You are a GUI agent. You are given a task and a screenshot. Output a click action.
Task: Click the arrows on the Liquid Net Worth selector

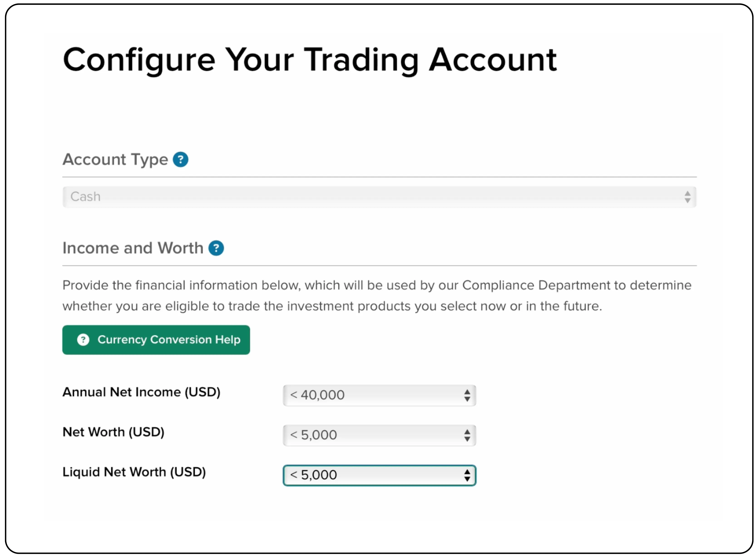tap(467, 475)
